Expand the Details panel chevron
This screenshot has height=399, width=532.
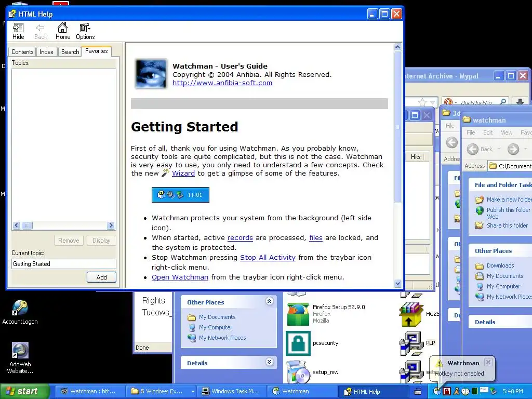coord(270,362)
